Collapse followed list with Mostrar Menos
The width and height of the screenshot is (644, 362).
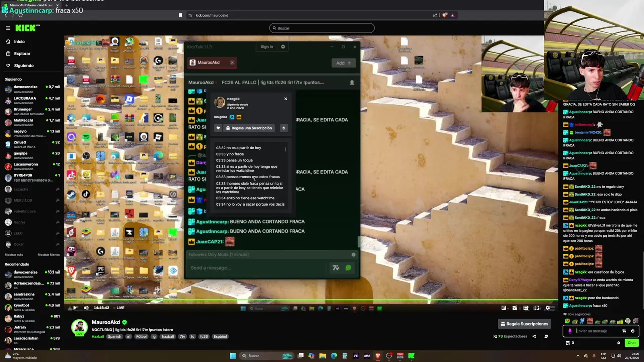click(48, 255)
